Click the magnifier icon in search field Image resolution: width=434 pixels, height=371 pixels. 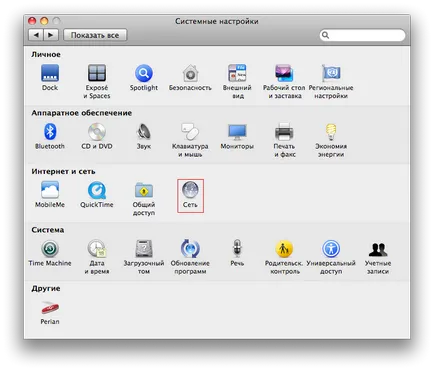326,35
